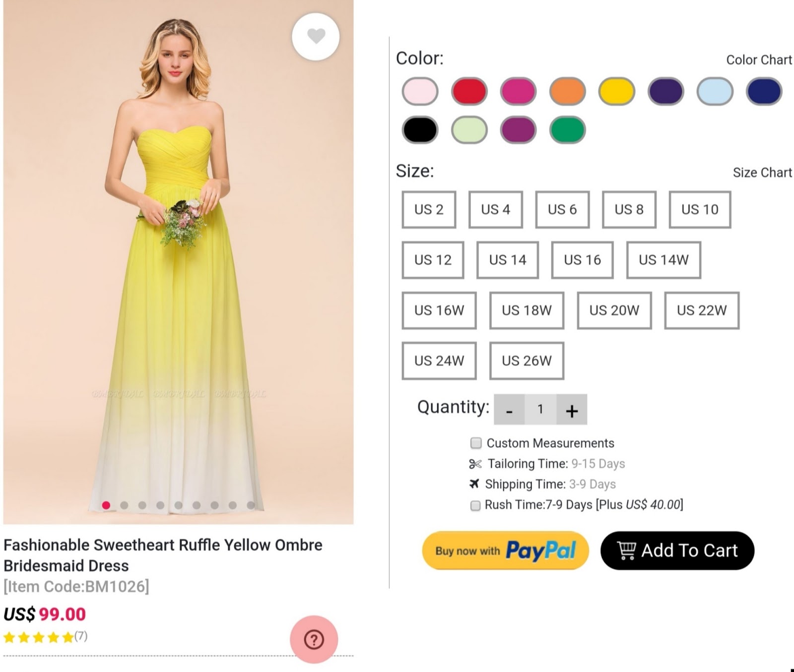Select size US 2

pyautogui.click(x=429, y=209)
